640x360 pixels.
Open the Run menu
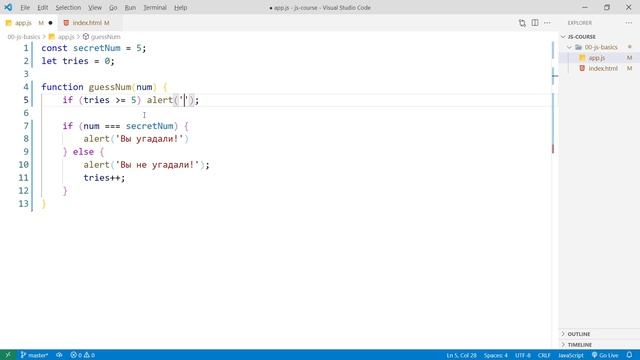130,7
